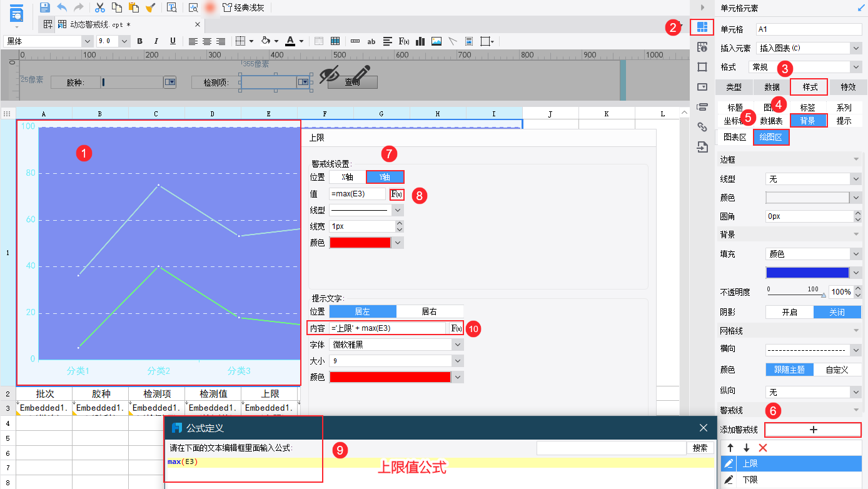
Task: Click the 查询 query button
Action: pyautogui.click(x=351, y=82)
